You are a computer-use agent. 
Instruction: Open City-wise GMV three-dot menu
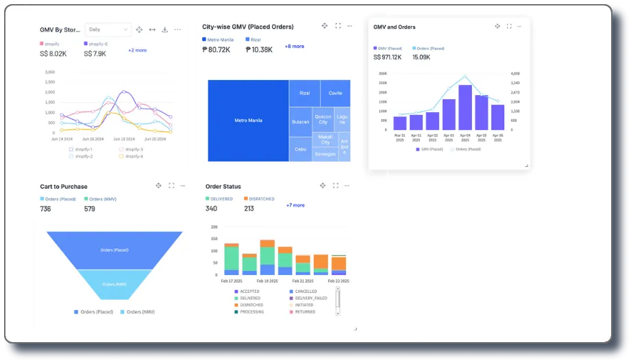[x=349, y=26]
